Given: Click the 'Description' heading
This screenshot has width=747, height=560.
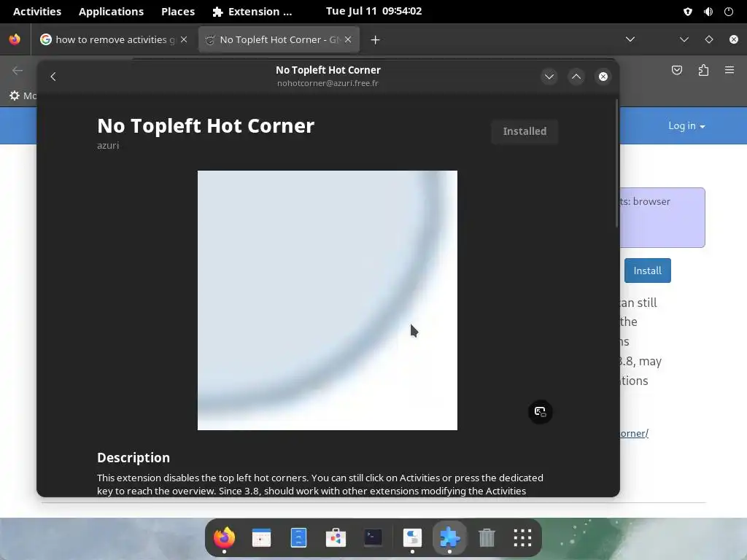Looking at the screenshot, I should pyautogui.click(x=133, y=458).
